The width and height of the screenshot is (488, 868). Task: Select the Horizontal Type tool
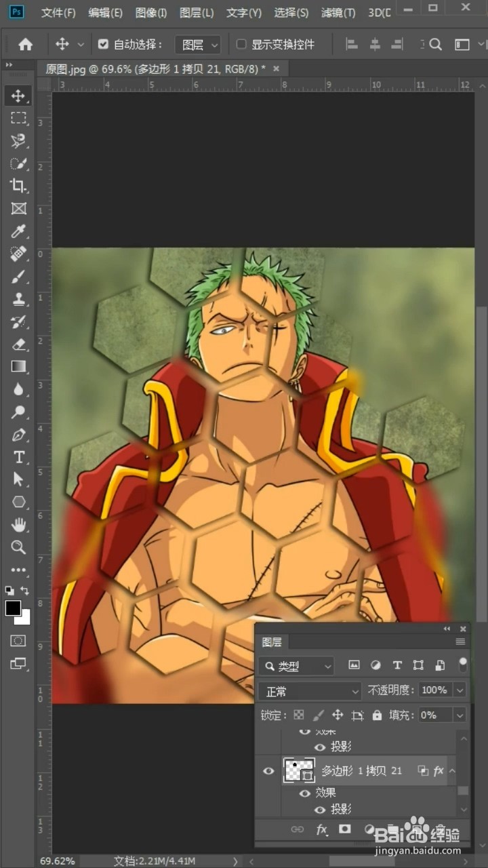coord(18,457)
